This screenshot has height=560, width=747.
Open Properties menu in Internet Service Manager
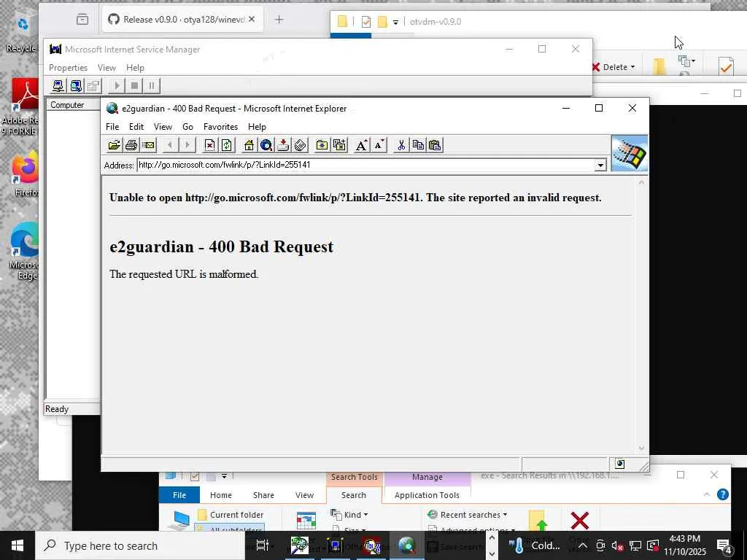[x=68, y=68]
